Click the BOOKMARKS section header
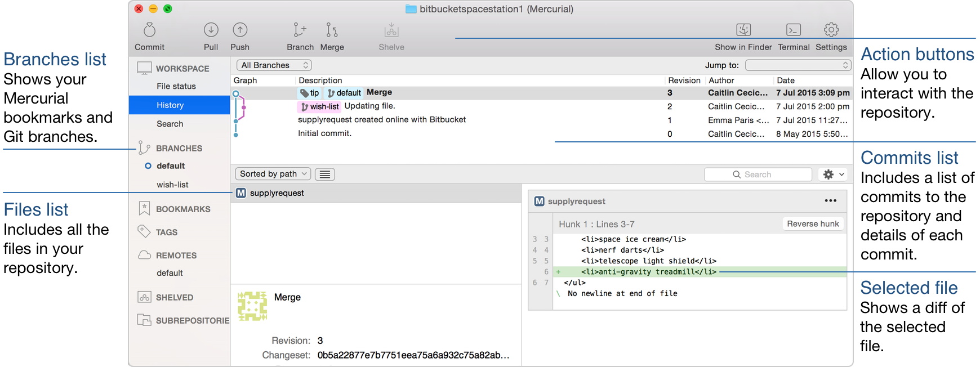 [183, 209]
